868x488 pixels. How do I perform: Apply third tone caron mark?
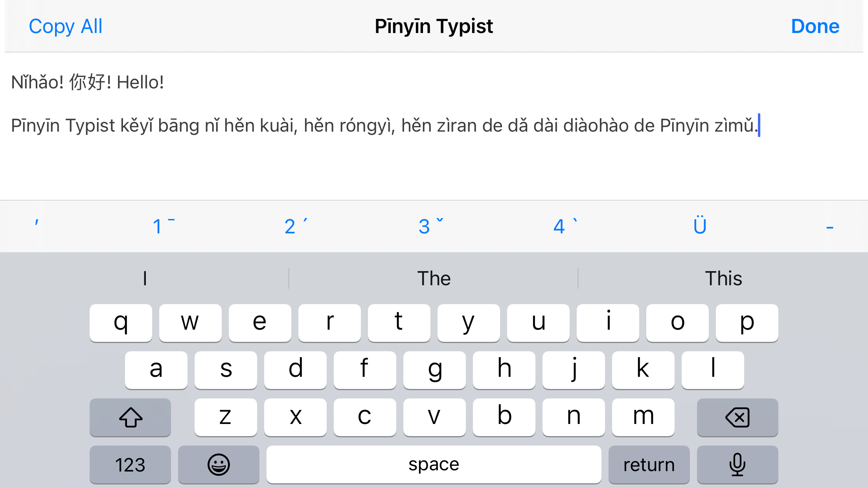coord(431,226)
